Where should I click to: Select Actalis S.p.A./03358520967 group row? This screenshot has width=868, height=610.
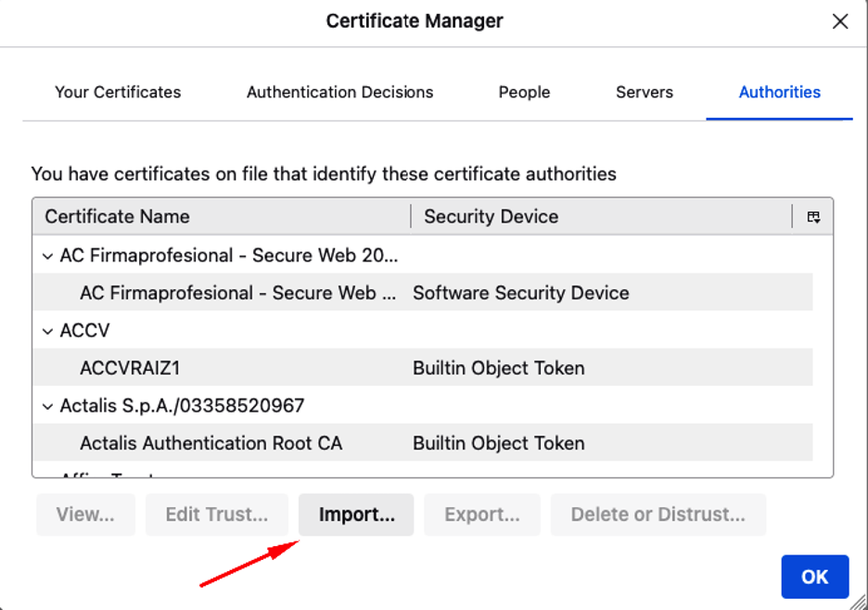pyautogui.click(x=423, y=405)
